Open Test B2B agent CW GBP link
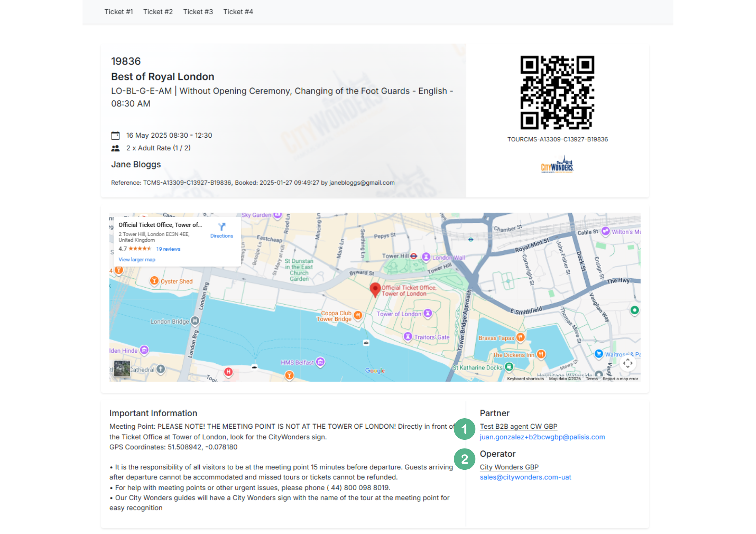 click(x=519, y=427)
